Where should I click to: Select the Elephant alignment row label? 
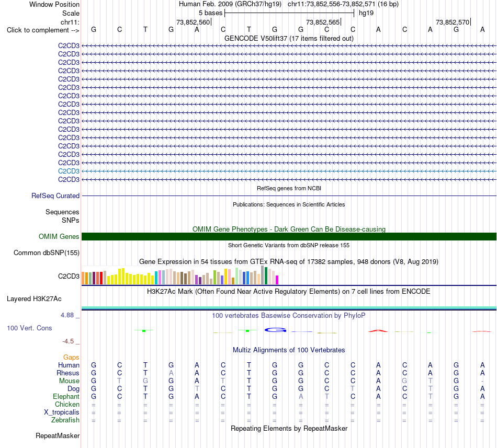(66, 397)
